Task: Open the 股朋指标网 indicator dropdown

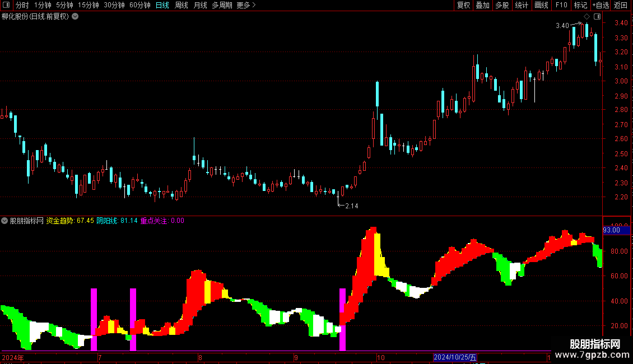Action: pos(4,221)
